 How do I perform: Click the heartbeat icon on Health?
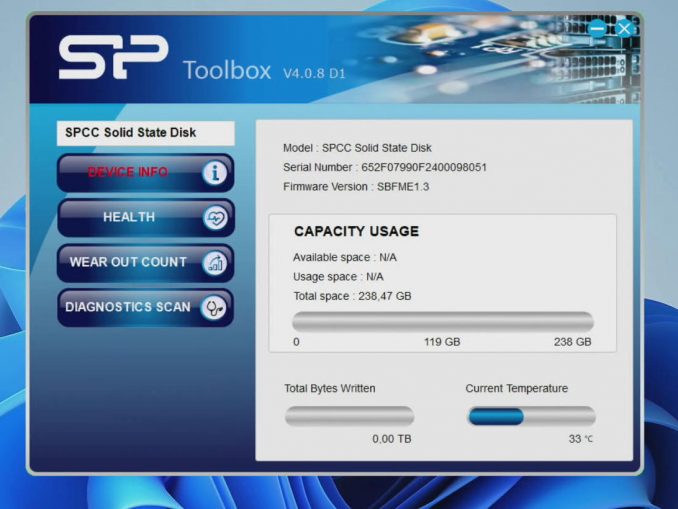point(215,218)
